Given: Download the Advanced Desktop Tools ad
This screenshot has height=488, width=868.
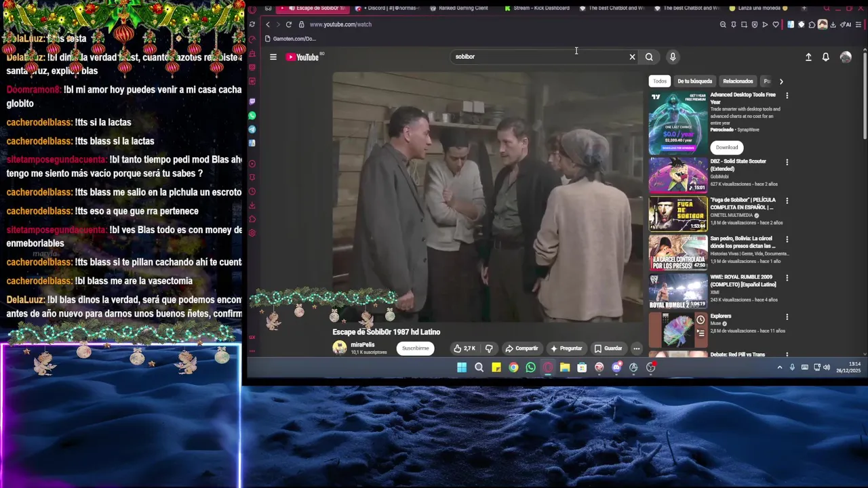Looking at the screenshot, I should (727, 147).
